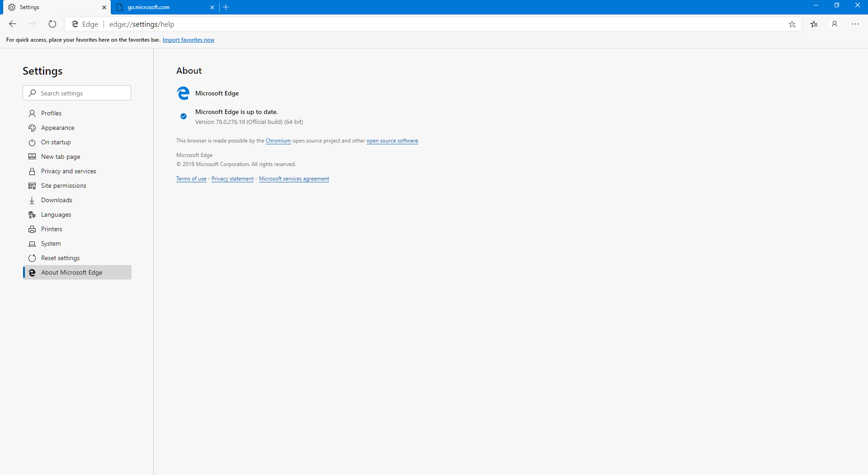Open Languages settings section
This screenshot has width=868, height=475.
77,214
